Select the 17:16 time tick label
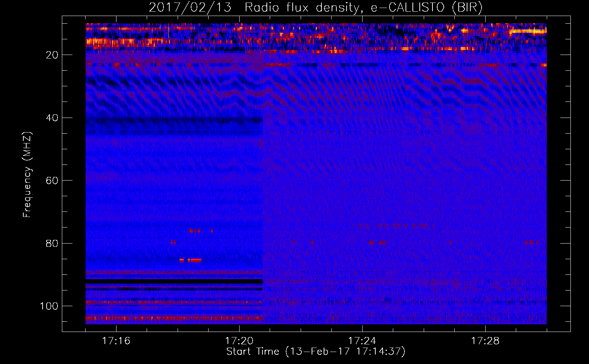The image size is (589, 364). pos(116,341)
